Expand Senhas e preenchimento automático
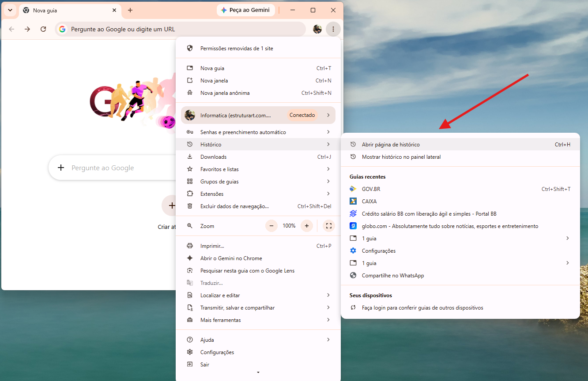Screen dimensions: 588x381 point(258,132)
